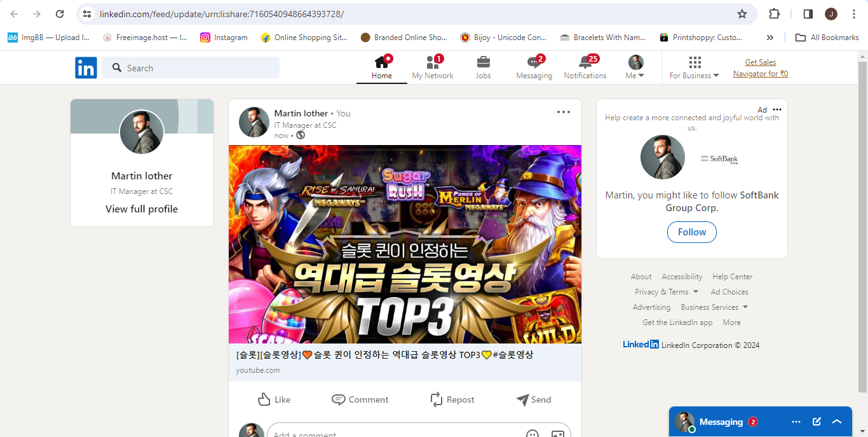Focus the LinkedIn search field

(191, 67)
